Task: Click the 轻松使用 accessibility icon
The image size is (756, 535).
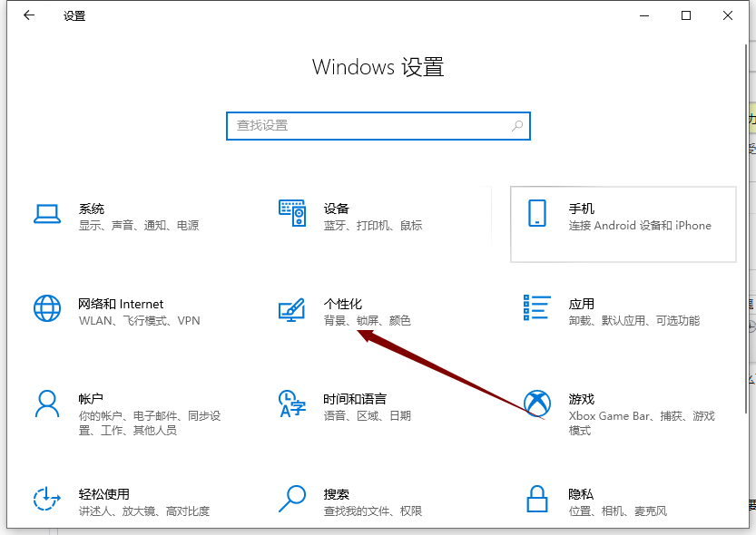Action: [46, 499]
